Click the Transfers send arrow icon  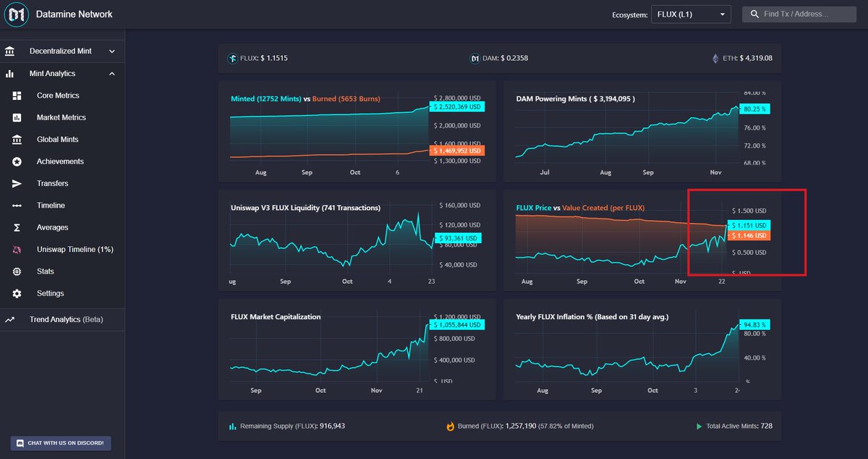tap(17, 184)
